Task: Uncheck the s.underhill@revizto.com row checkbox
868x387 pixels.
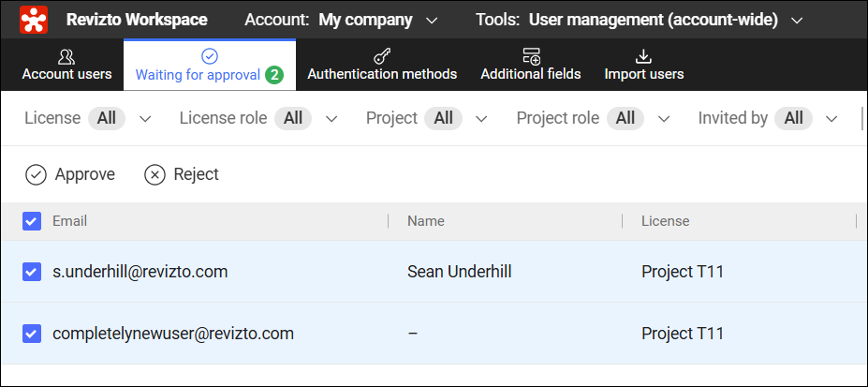Action: pyautogui.click(x=32, y=272)
